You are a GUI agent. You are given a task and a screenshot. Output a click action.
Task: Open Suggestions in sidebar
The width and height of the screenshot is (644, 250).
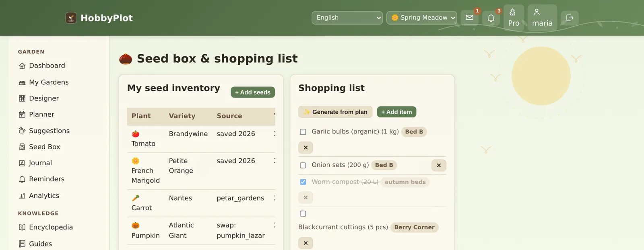44,131
